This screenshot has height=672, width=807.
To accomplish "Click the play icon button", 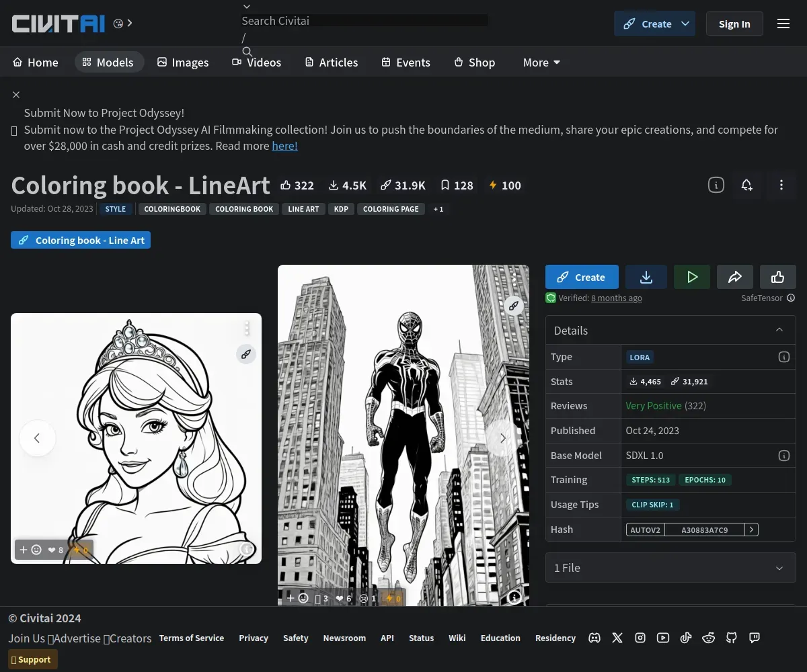I will click(692, 277).
